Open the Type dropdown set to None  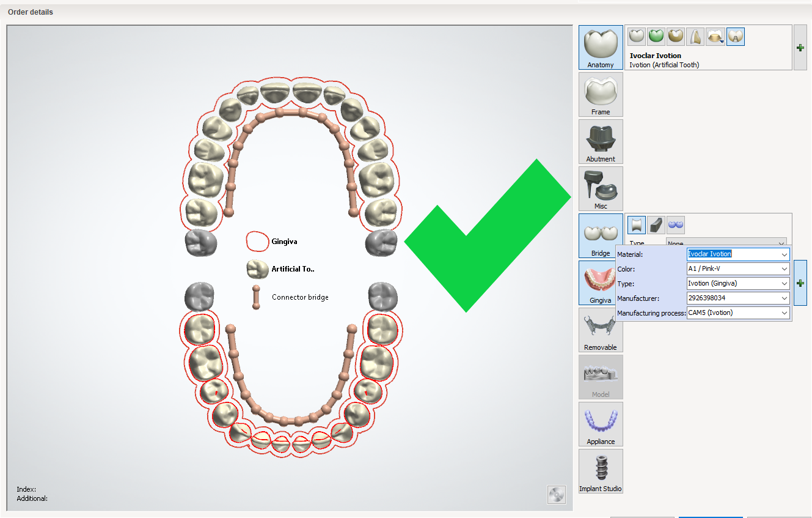tap(726, 243)
